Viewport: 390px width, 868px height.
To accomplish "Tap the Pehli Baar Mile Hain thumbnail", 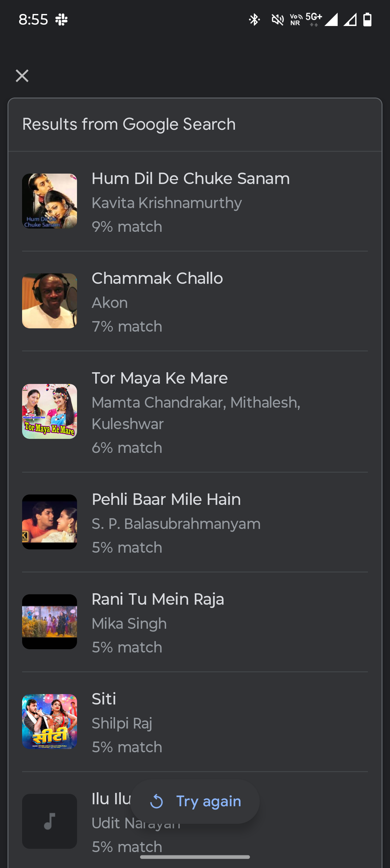I will point(49,522).
